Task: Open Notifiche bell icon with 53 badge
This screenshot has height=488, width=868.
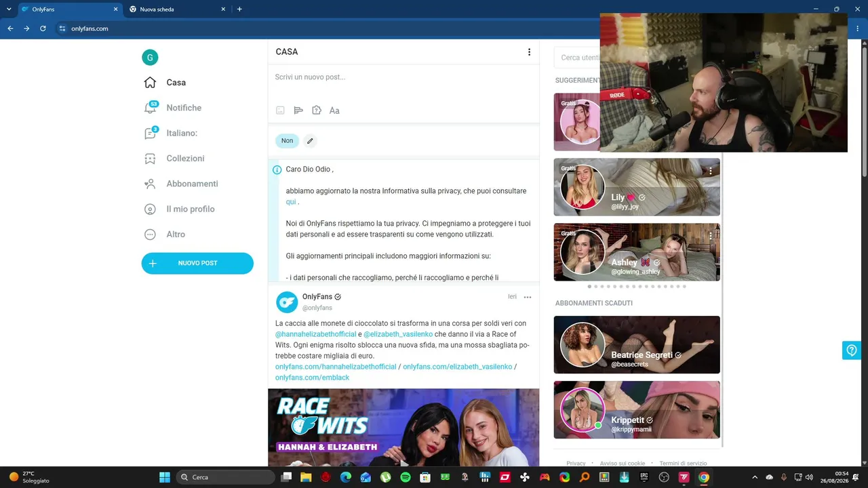Action: click(x=151, y=108)
